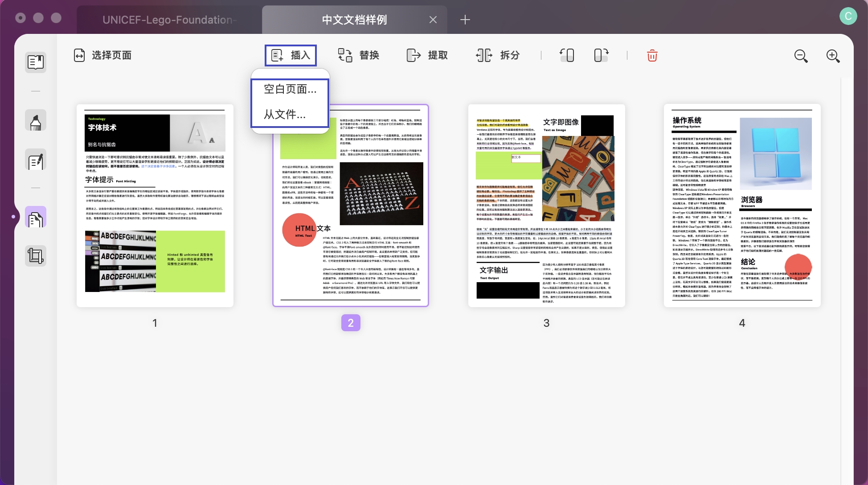Add a new tab with plus button
Screen dimensions: 868x485
pos(465,20)
